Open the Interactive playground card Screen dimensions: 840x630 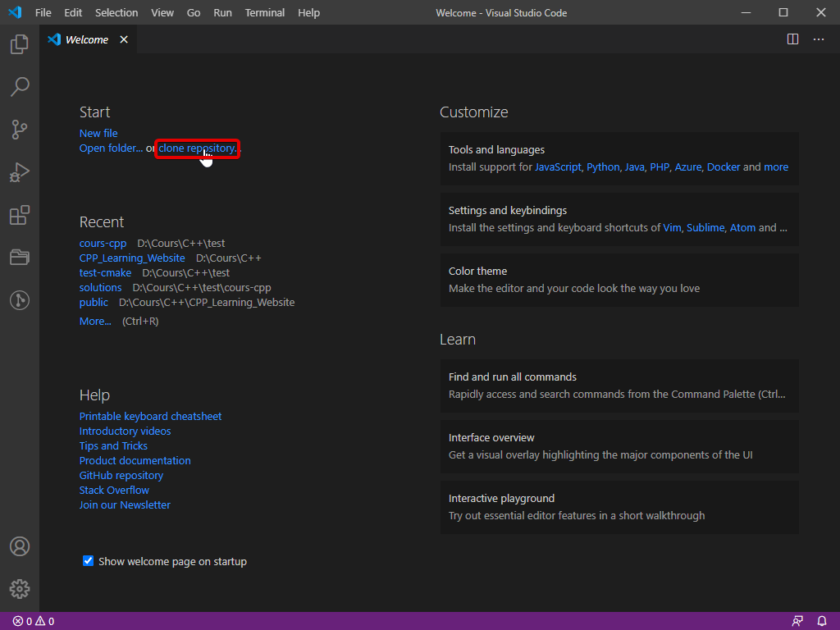619,507
